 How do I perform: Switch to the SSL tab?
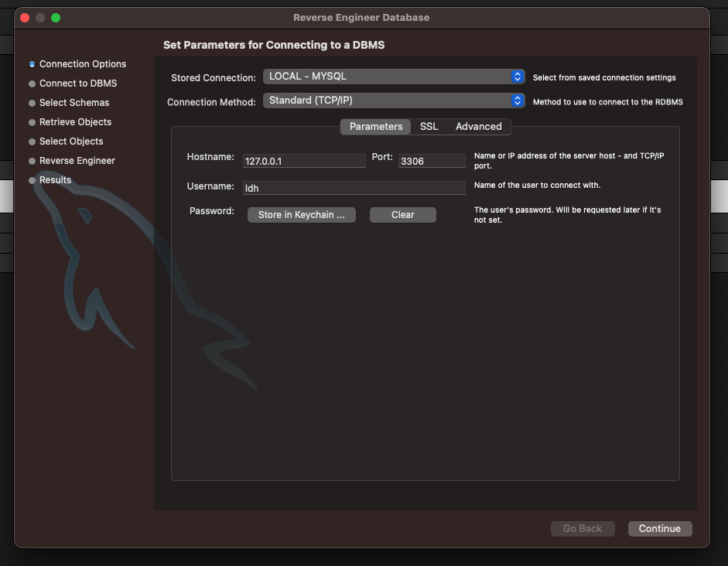[429, 127]
